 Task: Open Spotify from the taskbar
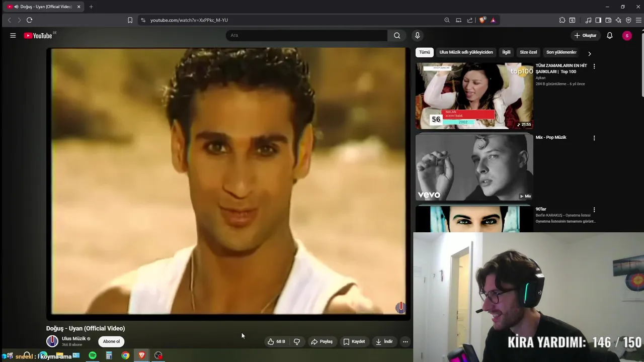(x=93, y=355)
